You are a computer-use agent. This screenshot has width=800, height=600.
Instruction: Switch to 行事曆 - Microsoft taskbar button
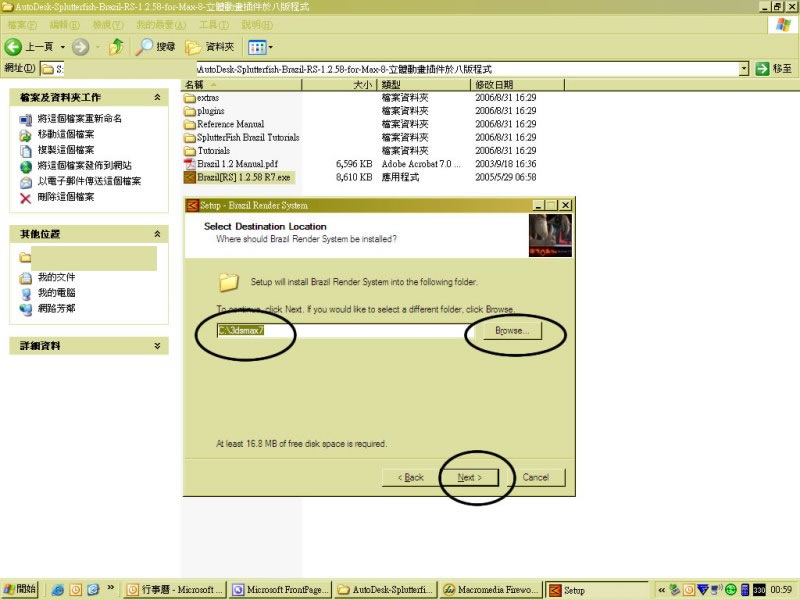coord(176,590)
